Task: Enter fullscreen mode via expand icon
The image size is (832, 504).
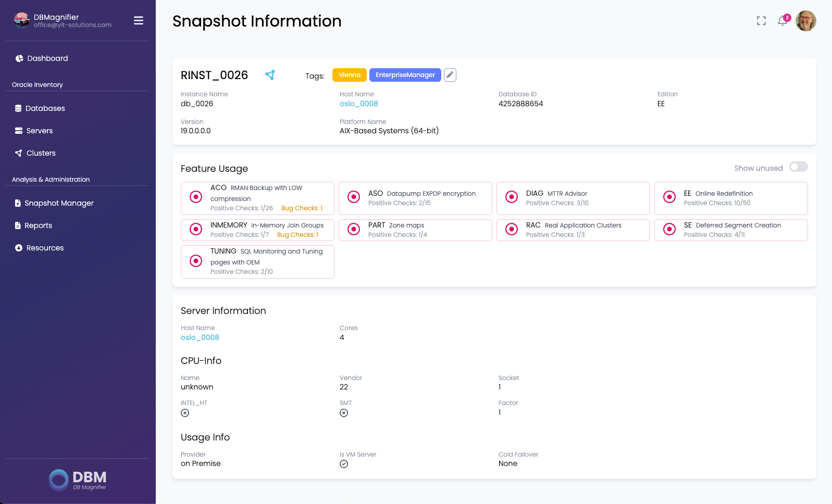Action: (761, 21)
